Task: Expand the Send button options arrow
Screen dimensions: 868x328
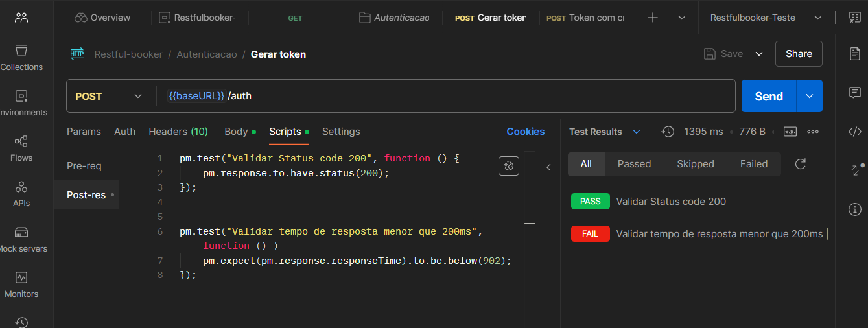Action: pos(810,97)
